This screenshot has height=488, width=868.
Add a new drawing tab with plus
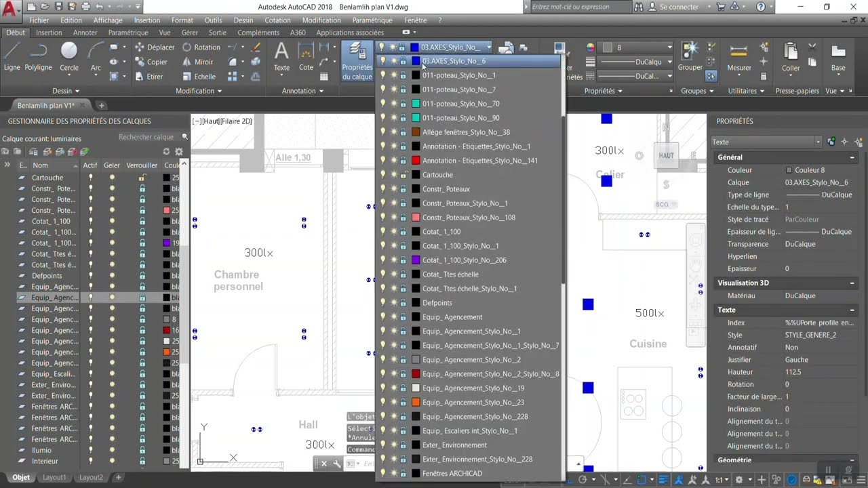click(102, 106)
